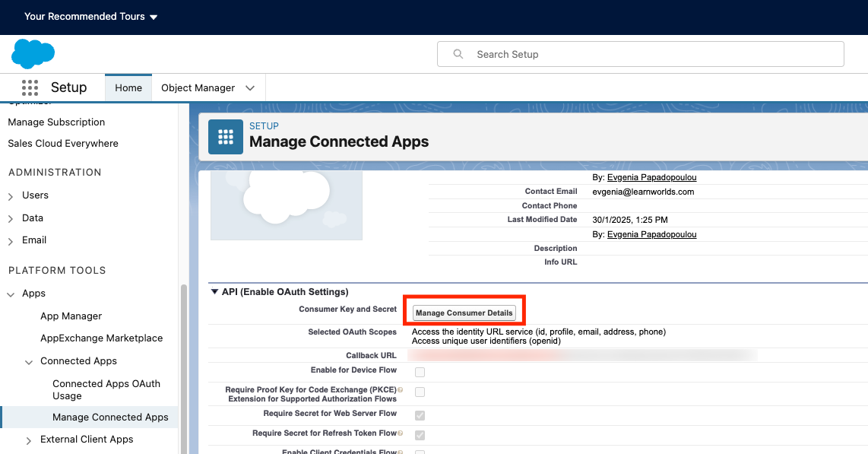Open AppExchange Marketplace
868x454 pixels.
pos(101,338)
